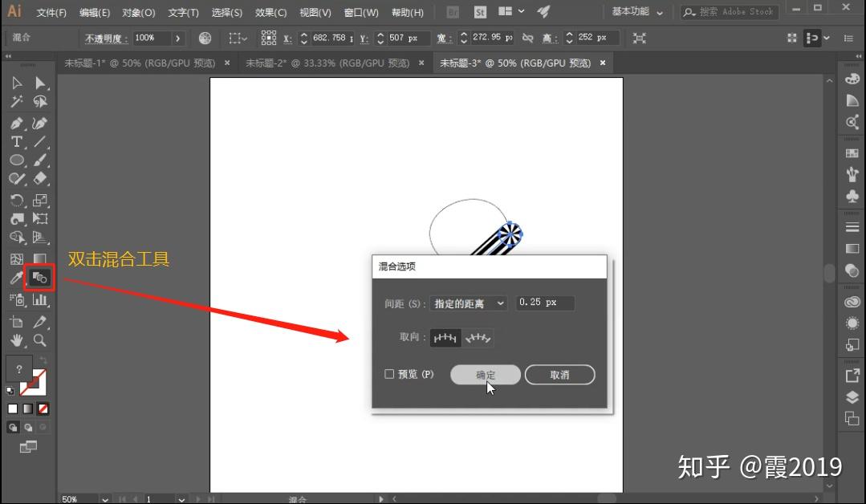The width and height of the screenshot is (866, 504).
Task: Open the Recolor Artwork color wheel icon
Action: click(x=205, y=38)
